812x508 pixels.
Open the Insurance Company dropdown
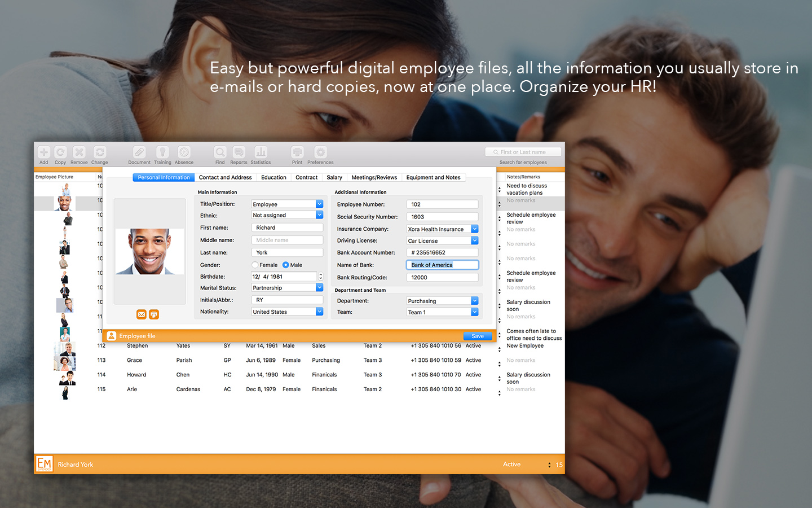pos(443,229)
